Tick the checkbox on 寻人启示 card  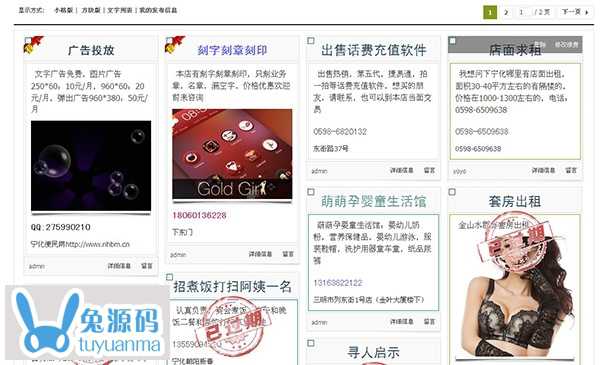coord(311,343)
